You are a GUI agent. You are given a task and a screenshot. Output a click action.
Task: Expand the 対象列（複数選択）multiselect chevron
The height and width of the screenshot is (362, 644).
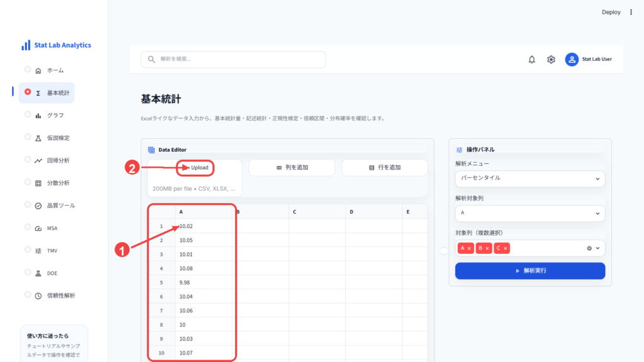coord(597,248)
